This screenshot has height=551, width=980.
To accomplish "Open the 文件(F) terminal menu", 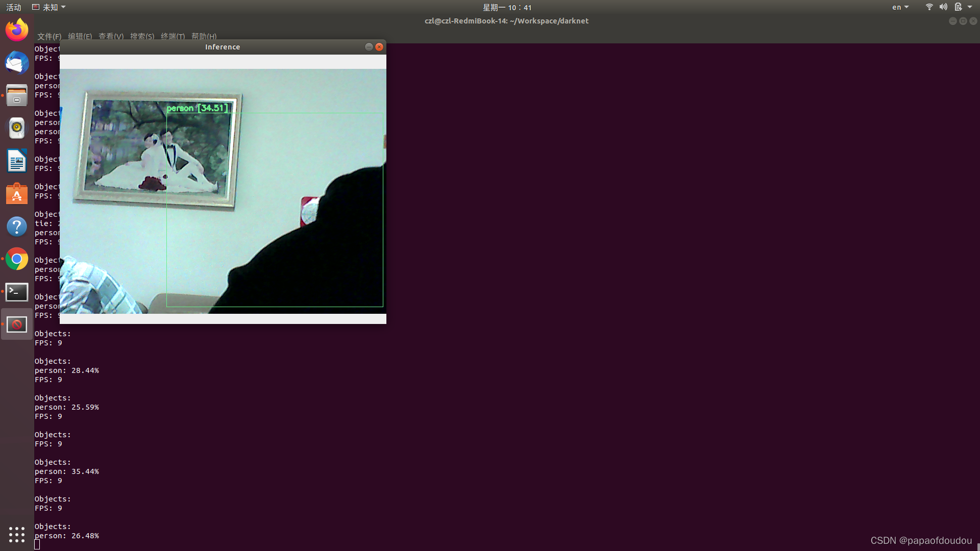I will coord(49,36).
